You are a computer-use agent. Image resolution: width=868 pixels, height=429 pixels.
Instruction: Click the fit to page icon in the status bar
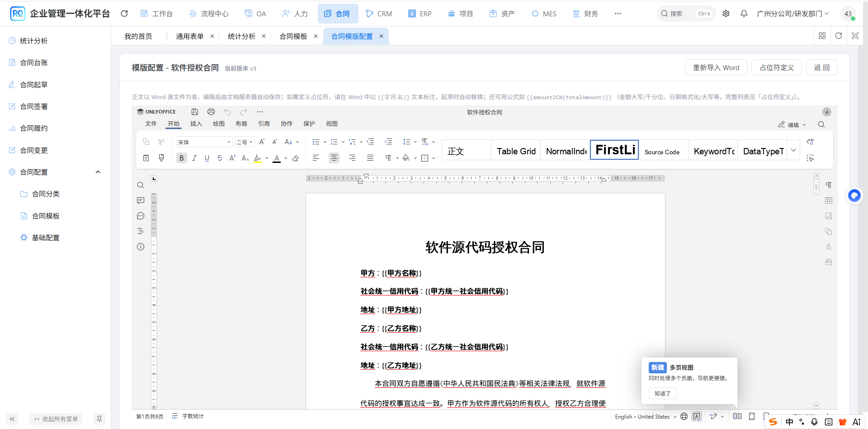[x=752, y=416]
